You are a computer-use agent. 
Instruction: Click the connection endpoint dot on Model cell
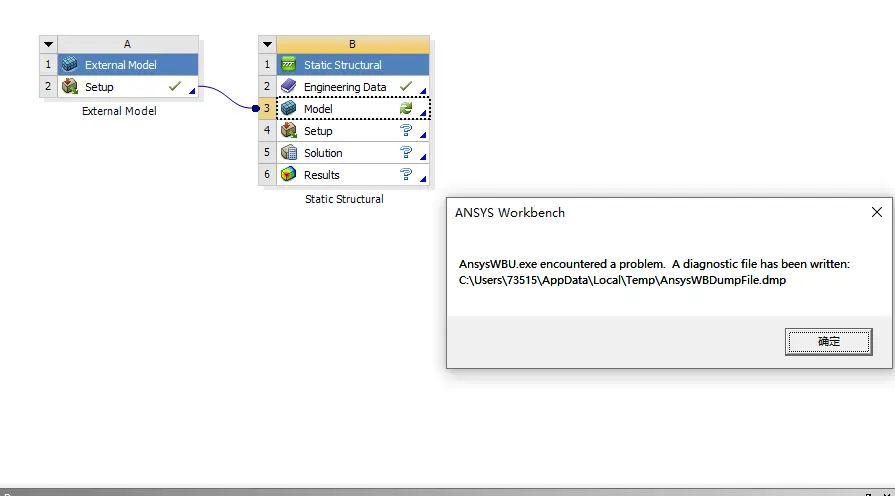pyautogui.click(x=256, y=108)
